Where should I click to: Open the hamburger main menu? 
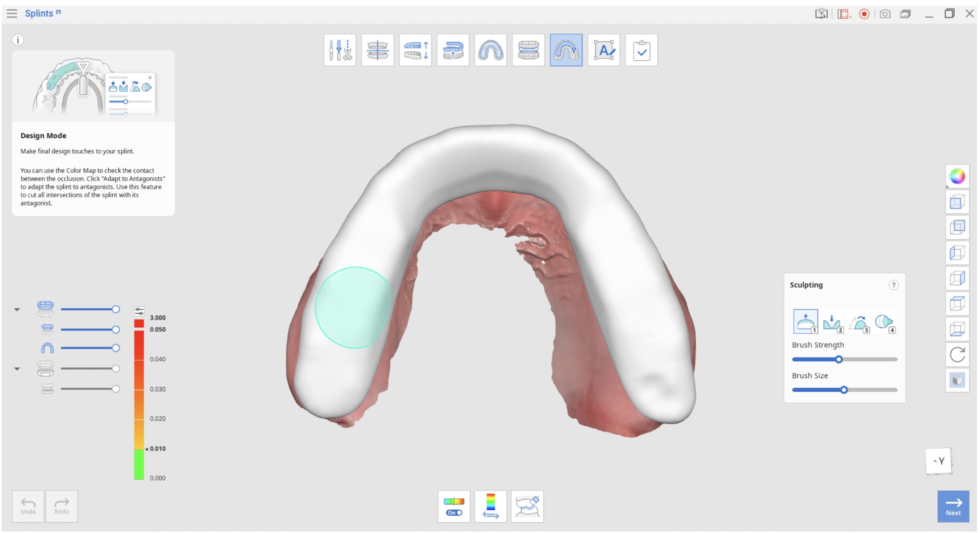tap(12, 14)
